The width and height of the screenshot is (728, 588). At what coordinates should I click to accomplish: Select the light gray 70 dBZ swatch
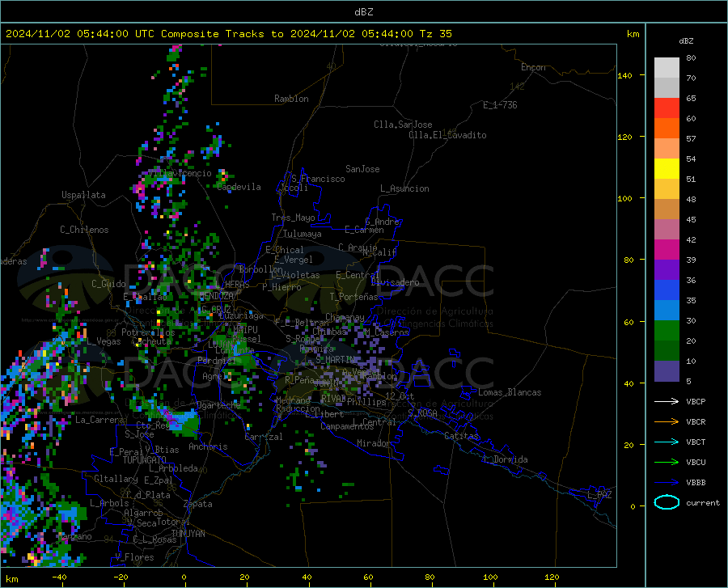pyautogui.click(x=667, y=68)
